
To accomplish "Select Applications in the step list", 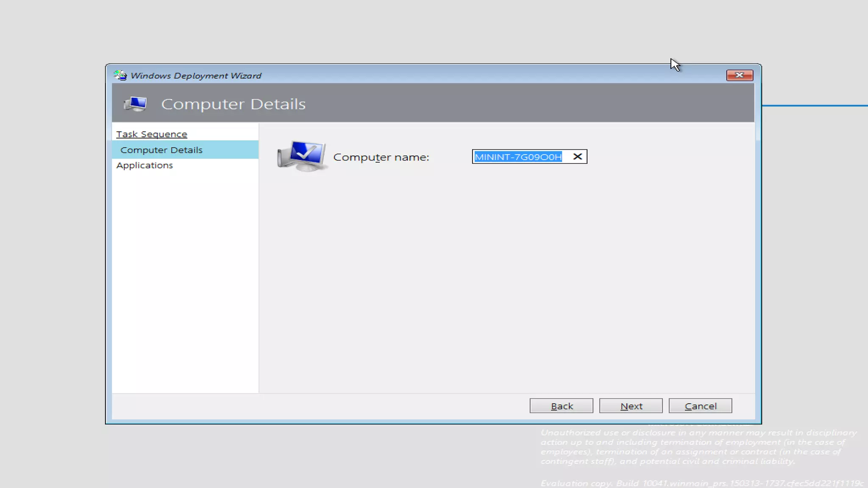I will (x=145, y=165).
